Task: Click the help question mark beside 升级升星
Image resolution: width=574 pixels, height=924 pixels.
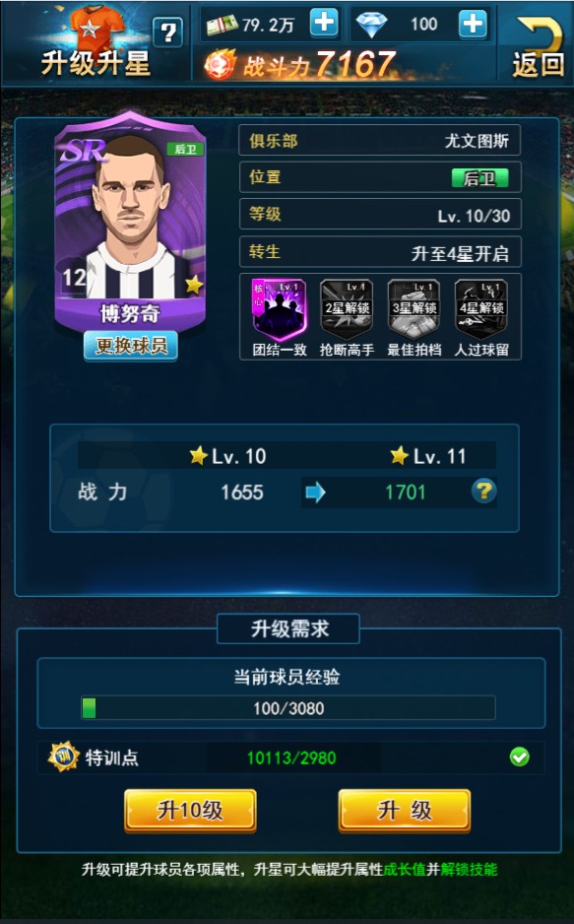Action: pyautogui.click(x=167, y=32)
